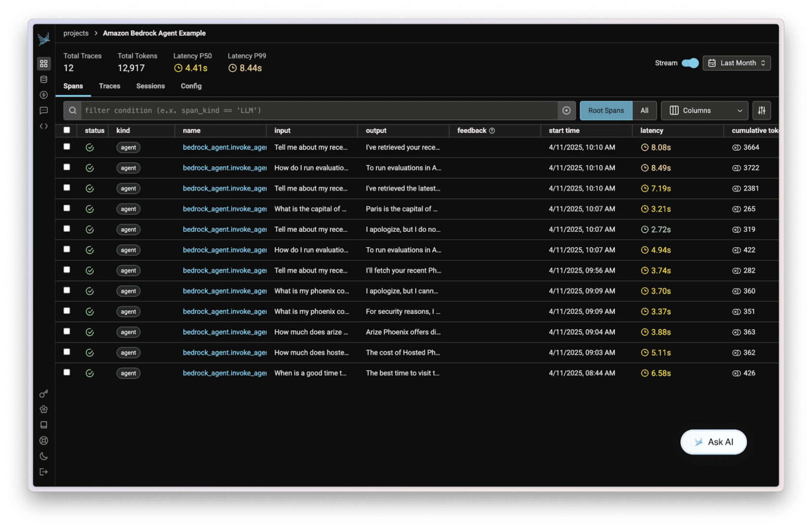Open the Sessions tab
Screen dimensions: 812x529
click(150, 86)
